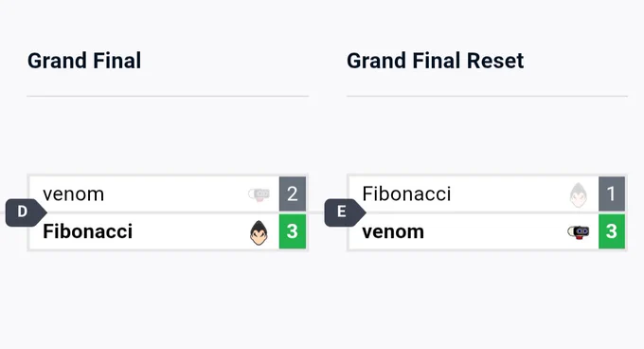Screen dimensions: 644x349
Task: Click faded character icon beside Fibonacci in Reset
Action: coord(579,194)
